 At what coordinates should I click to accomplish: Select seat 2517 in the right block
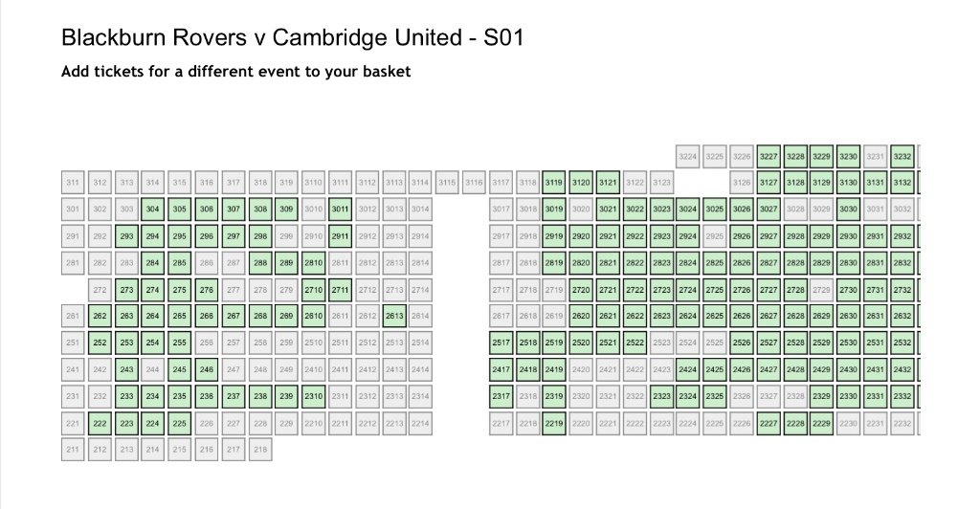[501, 343]
